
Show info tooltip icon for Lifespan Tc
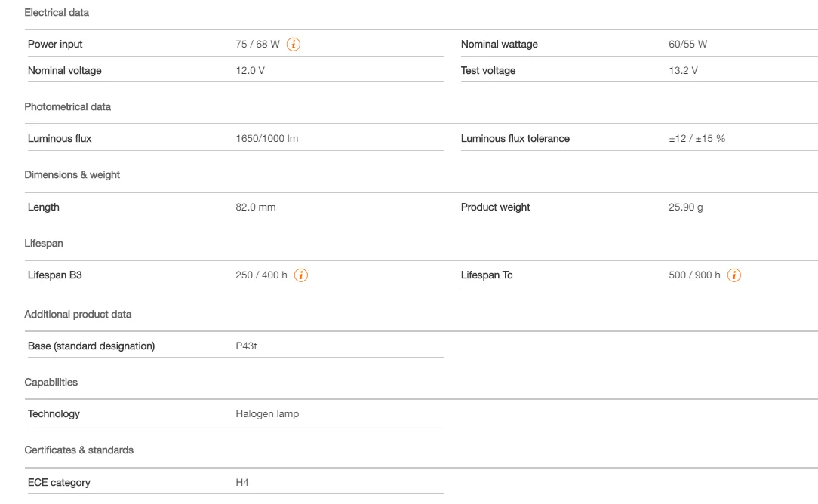[734, 275]
